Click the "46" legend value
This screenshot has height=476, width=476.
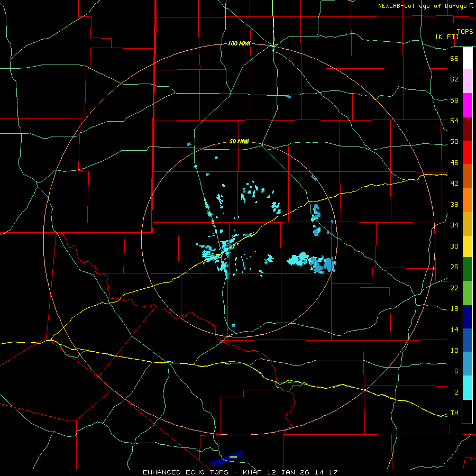[454, 163]
